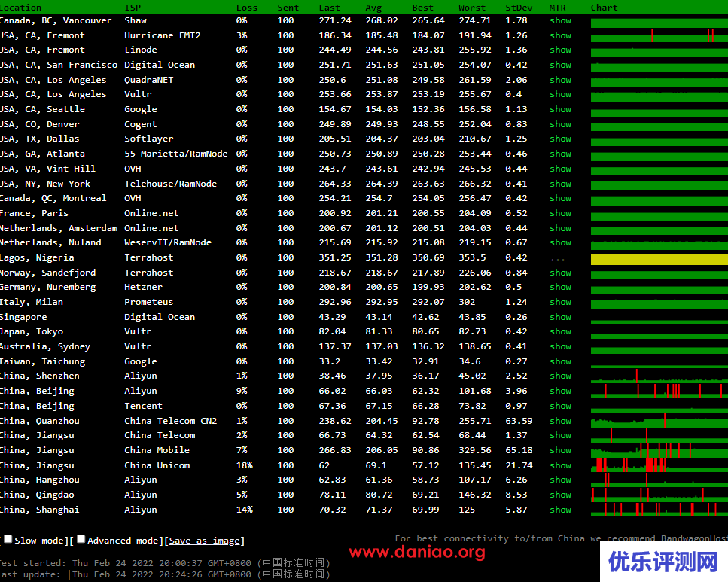Show MTR for Germany Nuremberg Hetzner
The image size is (728, 582).
[x=560, y=287]
